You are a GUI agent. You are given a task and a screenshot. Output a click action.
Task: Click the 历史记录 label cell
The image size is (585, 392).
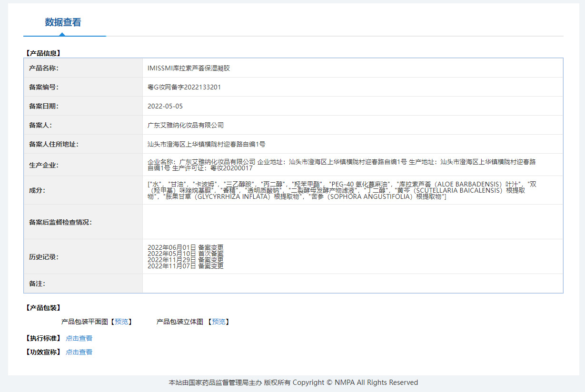[83, 257]
